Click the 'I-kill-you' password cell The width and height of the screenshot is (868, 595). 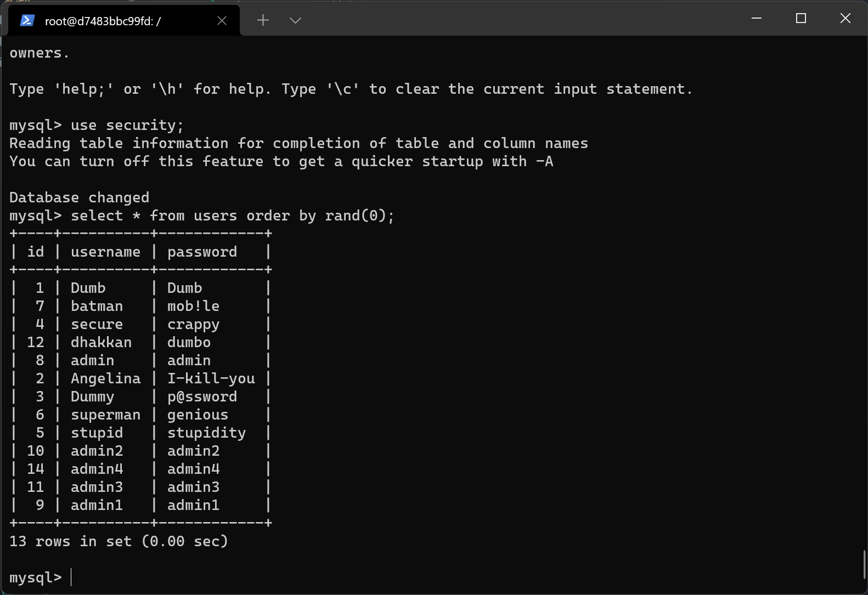[211, 378]
